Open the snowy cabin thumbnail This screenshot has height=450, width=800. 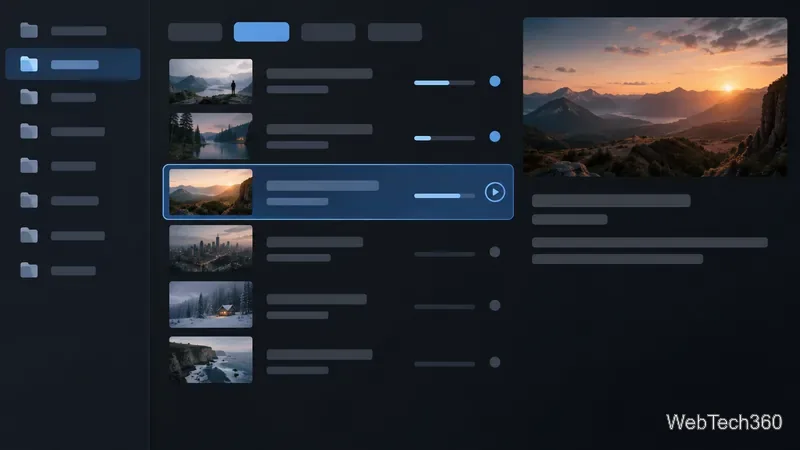211,304
